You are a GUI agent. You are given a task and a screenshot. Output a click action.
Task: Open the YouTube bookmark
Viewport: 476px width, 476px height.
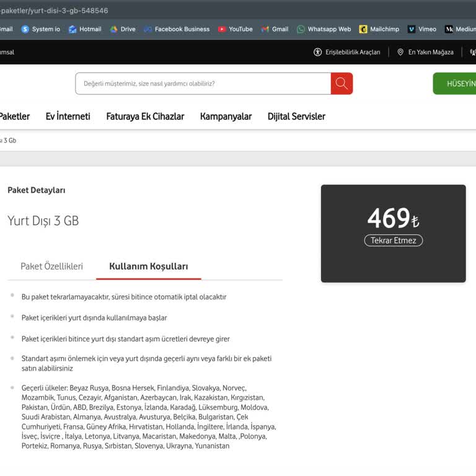click(236, 29)
